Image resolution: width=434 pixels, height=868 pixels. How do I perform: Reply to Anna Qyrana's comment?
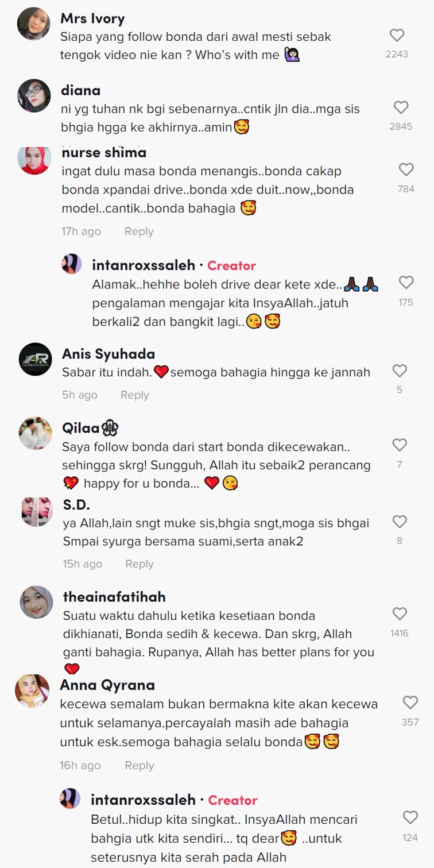click(x=139, y=766)
